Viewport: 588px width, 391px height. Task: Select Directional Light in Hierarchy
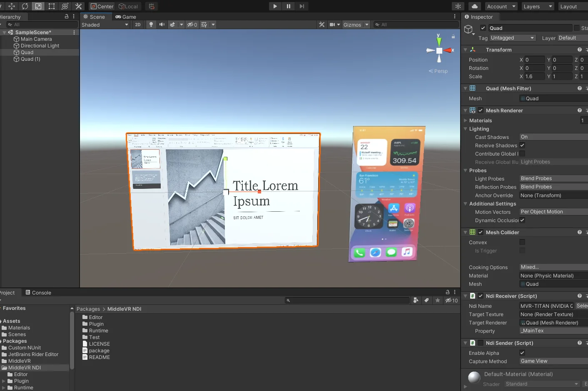40,46
